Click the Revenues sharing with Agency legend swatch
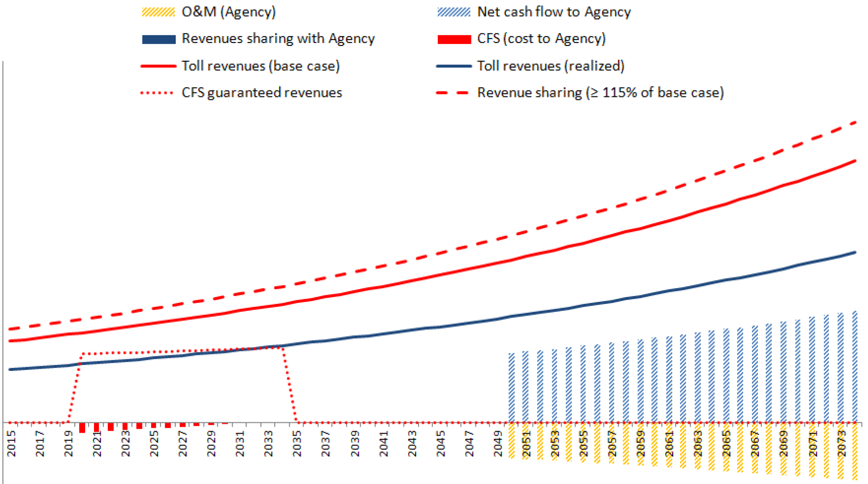 coord(159,40)
